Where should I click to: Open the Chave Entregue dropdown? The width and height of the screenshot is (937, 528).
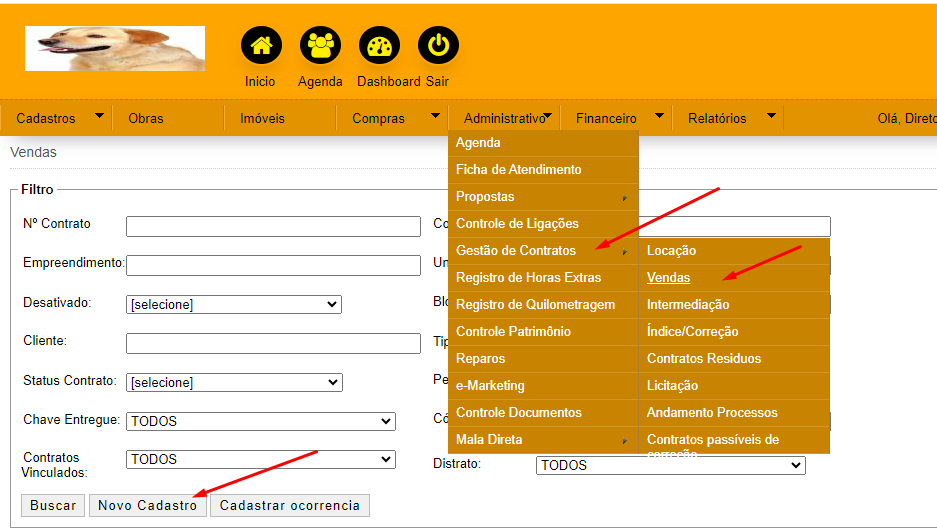pos(261,421)
